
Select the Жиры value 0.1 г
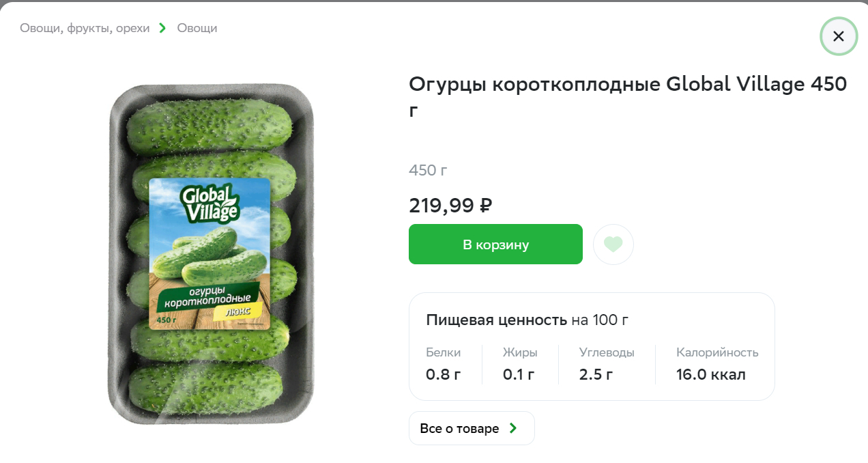click(x=518, y=374)
